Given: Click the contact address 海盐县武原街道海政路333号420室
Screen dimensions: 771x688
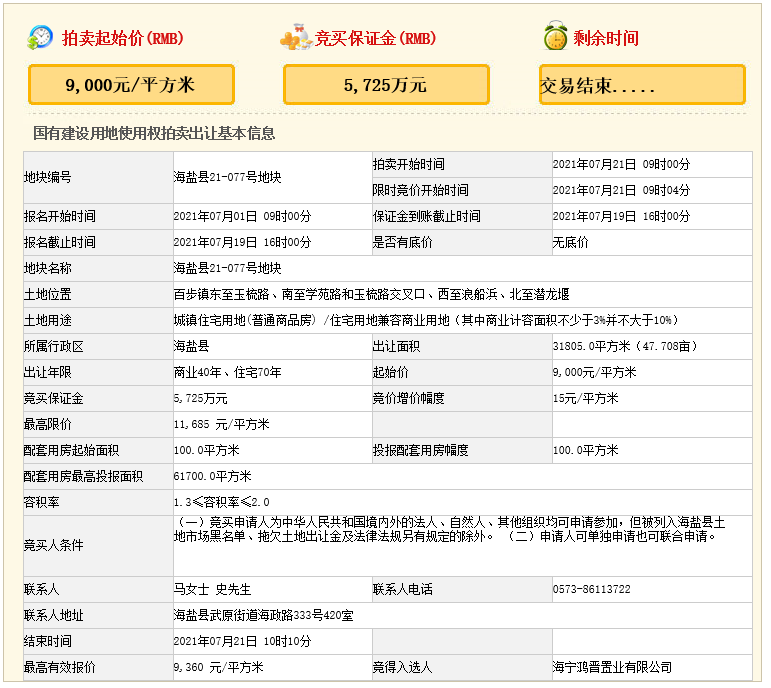Looking at the screenshot, I should click(x=263, y=615).
